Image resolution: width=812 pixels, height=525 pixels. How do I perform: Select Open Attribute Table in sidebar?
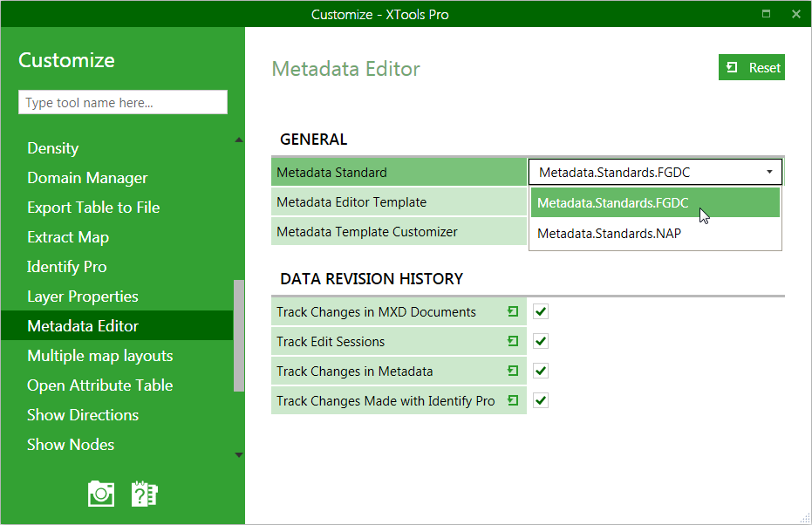(x=100, y=385)
